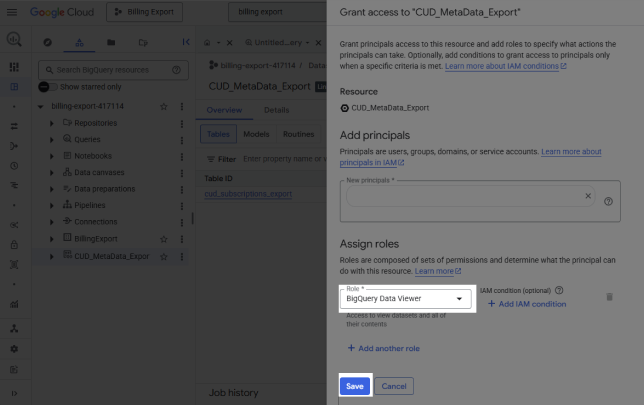Click the help icon beside New principals

[x=608, y=201]
